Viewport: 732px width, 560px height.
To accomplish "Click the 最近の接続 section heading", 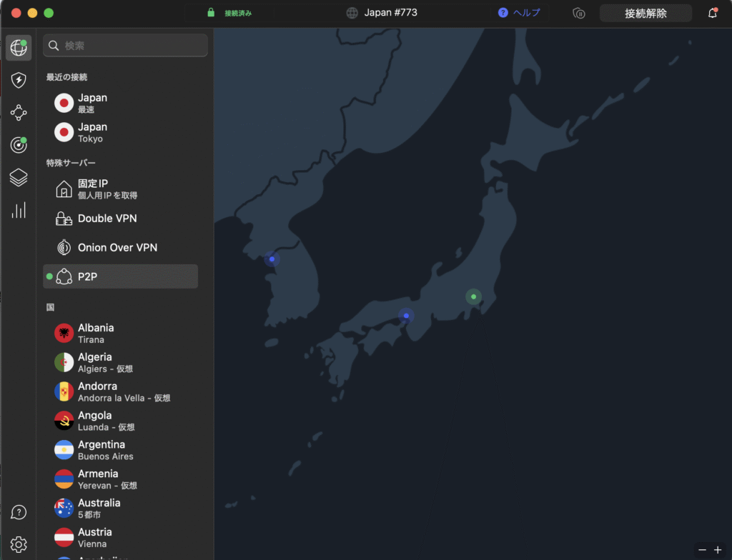I will pyautogui.click(x=66, y=77).
